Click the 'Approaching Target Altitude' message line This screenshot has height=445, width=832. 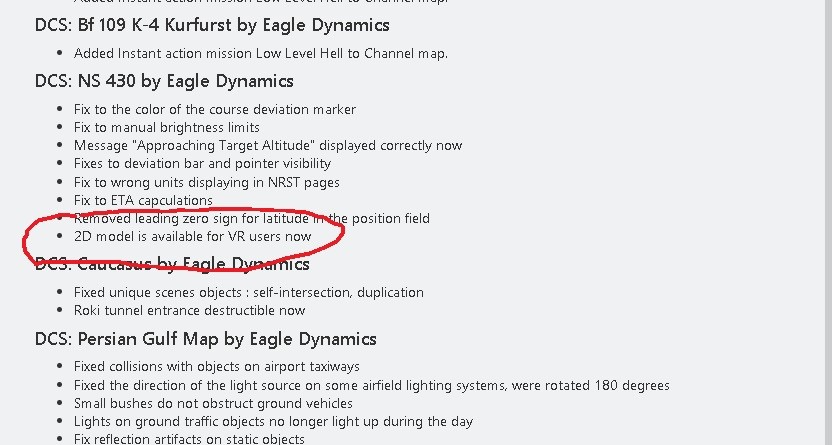(268, 145)
